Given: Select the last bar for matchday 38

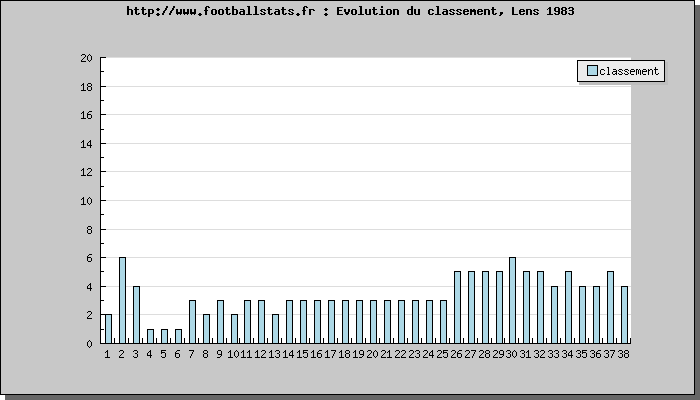Looking at the screenshot, I should [x=625, y=315].
